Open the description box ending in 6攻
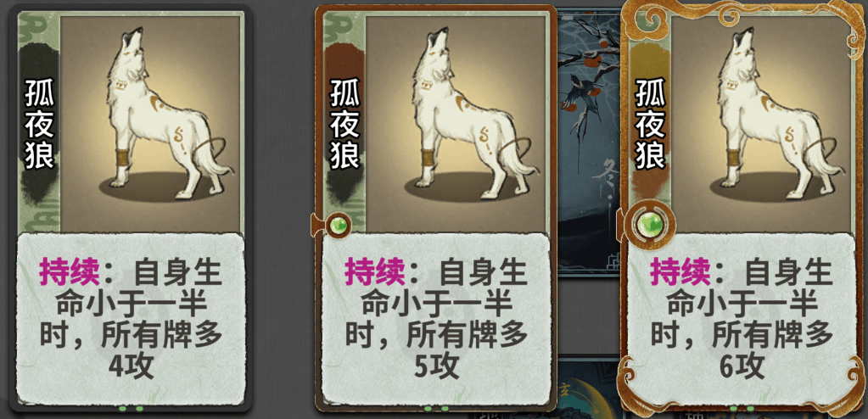 coord(742,320)
